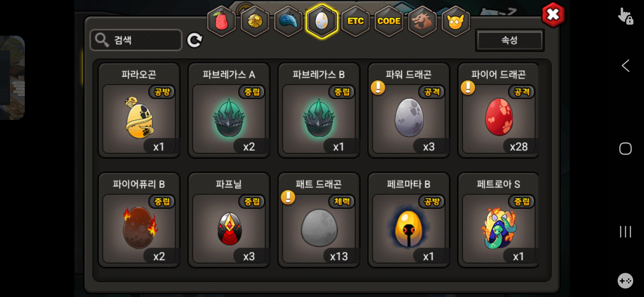Open the game controller tools button
The width and height of the screenshot is (644, 297).
[625, 281]
